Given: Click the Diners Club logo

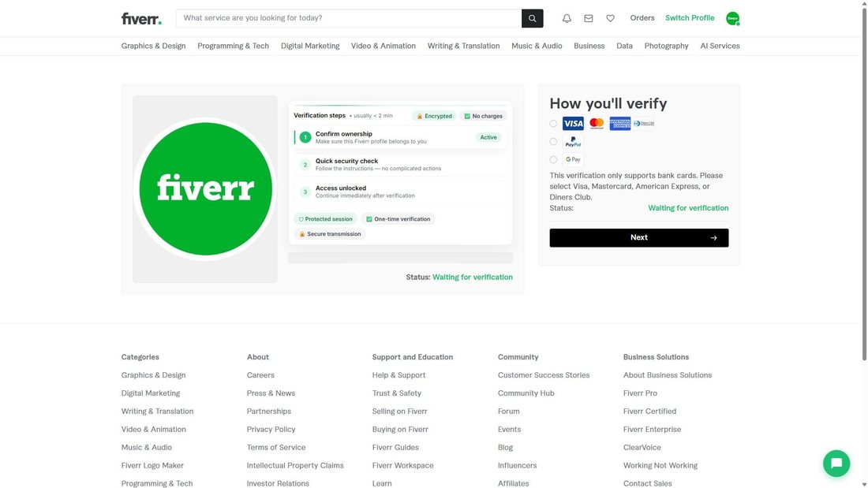Looking at the screenshot, I should click(644, 124).
